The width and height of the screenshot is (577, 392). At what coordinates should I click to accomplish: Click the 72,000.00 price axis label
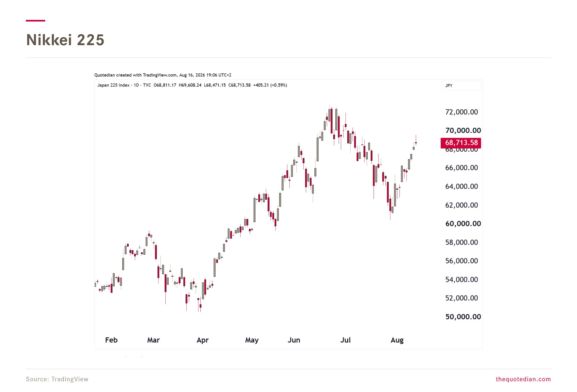[x=462, y=112]
